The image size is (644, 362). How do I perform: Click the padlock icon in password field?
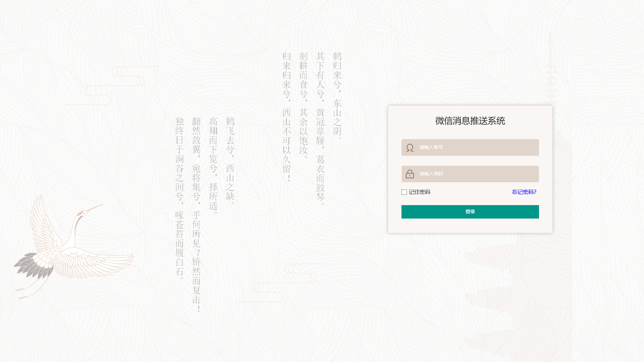pos(410,174)
